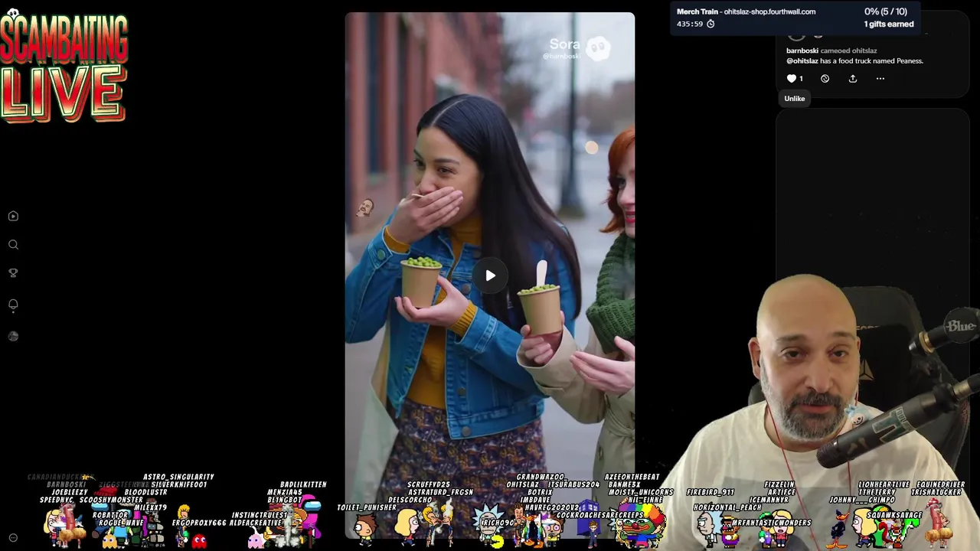Screen dimensions: 980x551
Task: Click the 'Unlike' tooltip label
Action: [795, 98]
